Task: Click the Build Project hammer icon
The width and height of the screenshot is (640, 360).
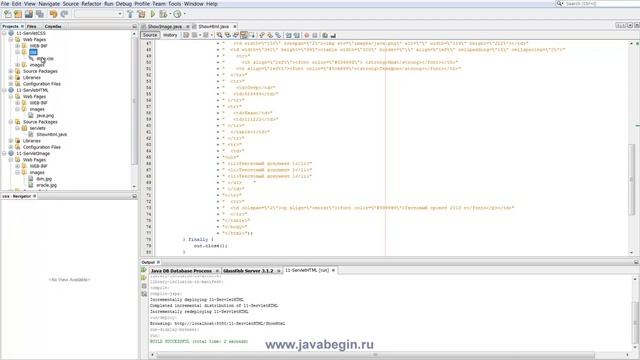Action: pyautogui.click(x=130, y=14)
